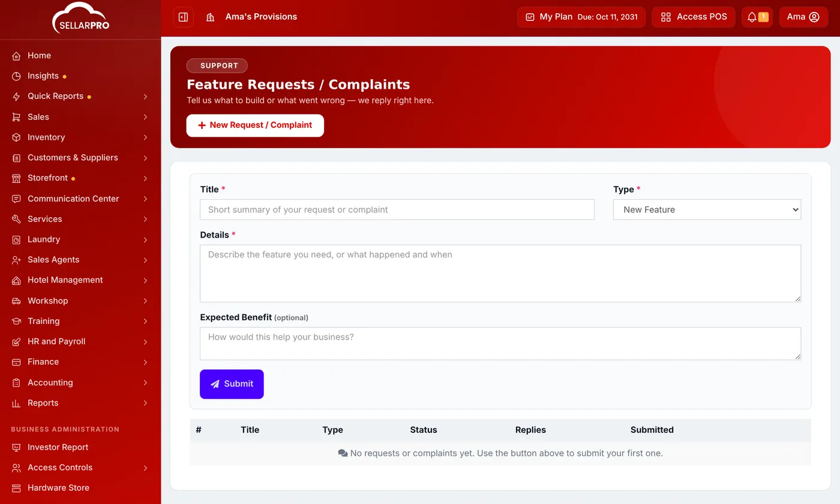
Task: Click the Hotel Management building icon
Action: tap(16, 280)
